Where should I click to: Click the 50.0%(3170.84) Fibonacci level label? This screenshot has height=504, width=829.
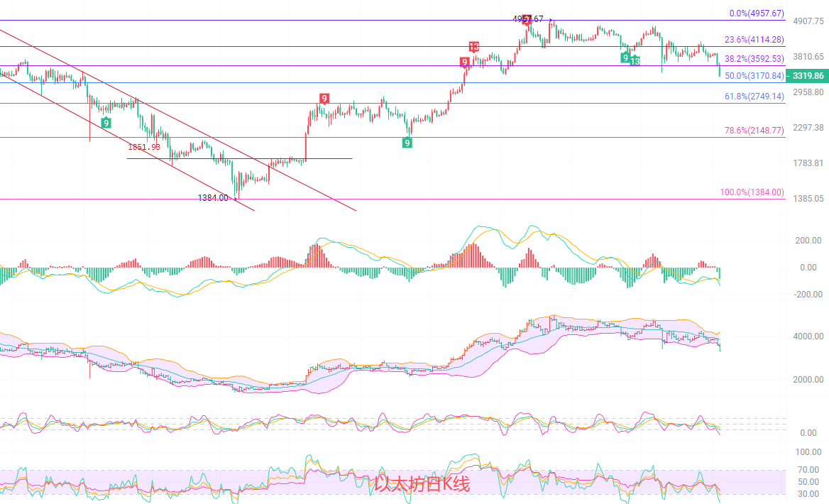point(754,75)
